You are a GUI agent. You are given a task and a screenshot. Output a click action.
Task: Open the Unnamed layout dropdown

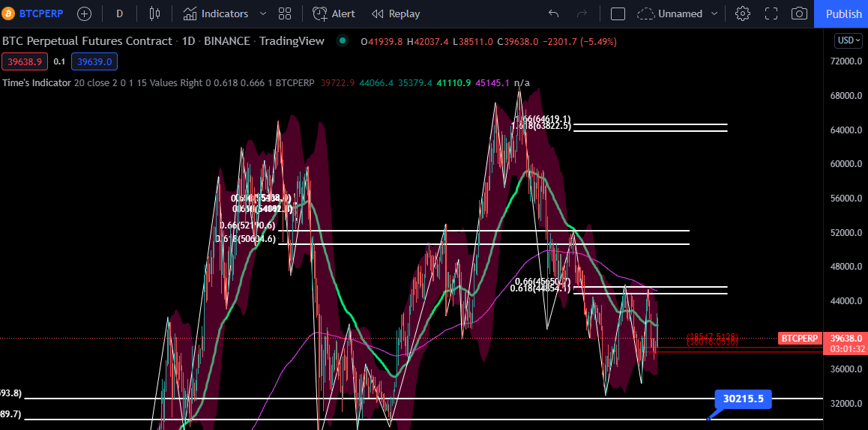(678, 13)
